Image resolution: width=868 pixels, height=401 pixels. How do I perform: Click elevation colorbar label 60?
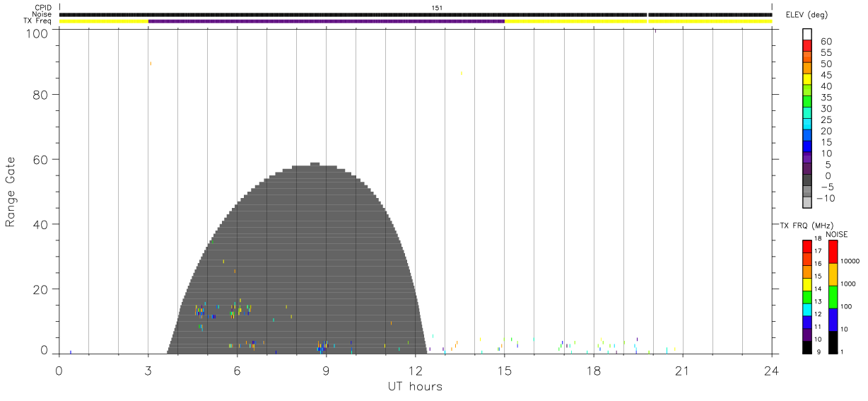point(826,42)
